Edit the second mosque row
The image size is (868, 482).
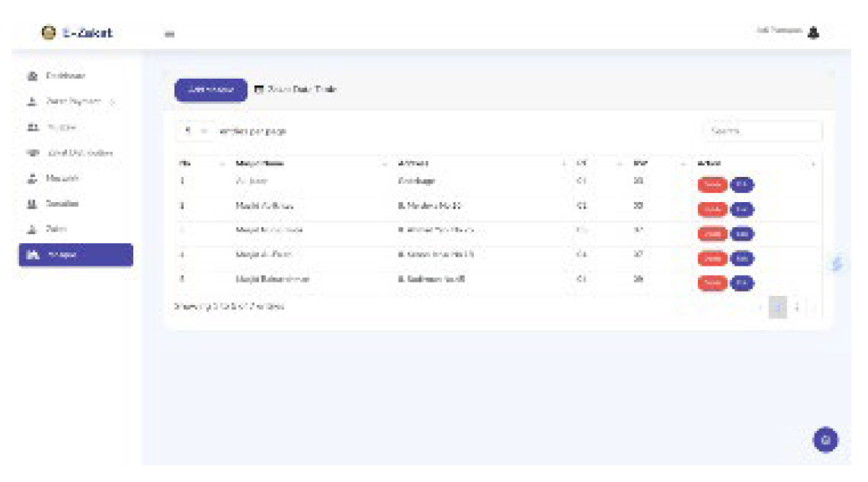click(x=741, y=206)
